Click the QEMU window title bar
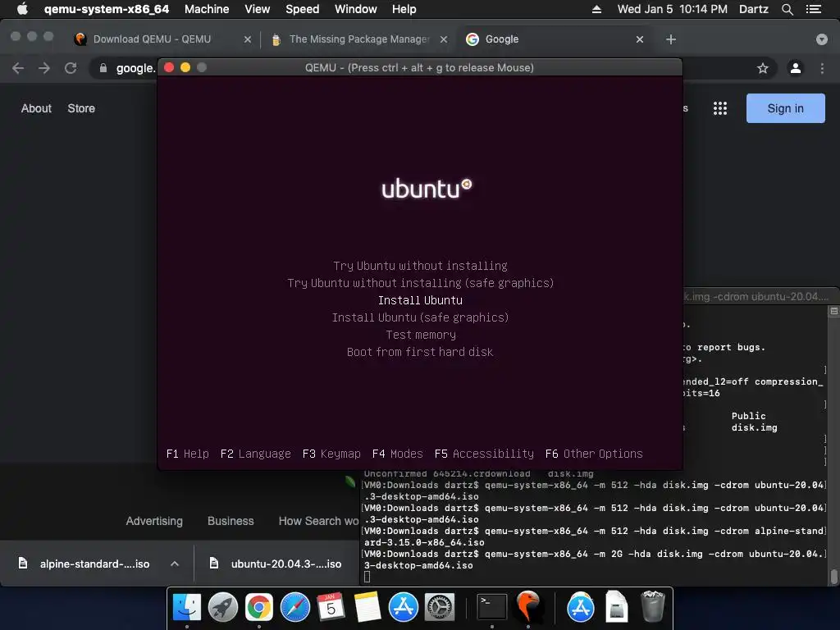Image resolution: width=840 pixels, height=630 pixels. 419,67
